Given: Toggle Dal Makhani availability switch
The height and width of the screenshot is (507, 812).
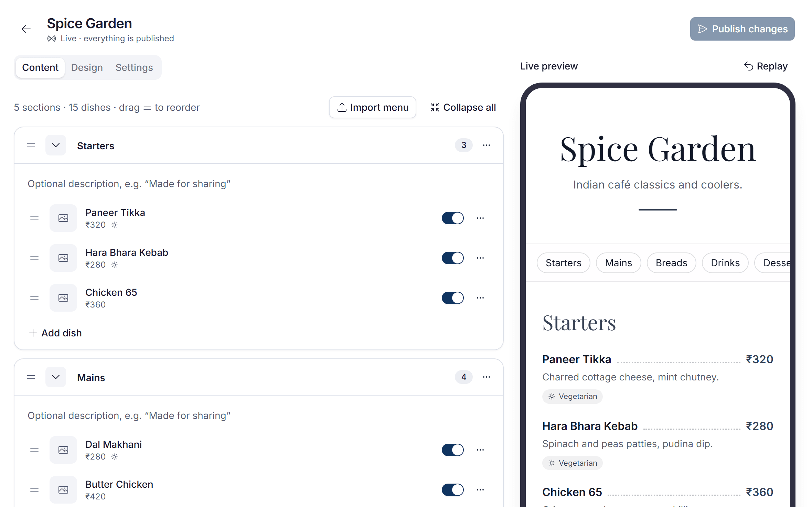Looking at the screenshot, I should pyautogui.click(x=453, y=450).
